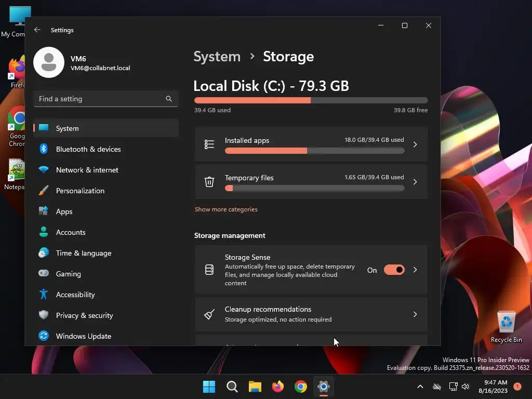Image resolution: width=532 pixels, height=399 pixels.
Task: Click the VM6@collabnet.local account name
Action: 100,68
